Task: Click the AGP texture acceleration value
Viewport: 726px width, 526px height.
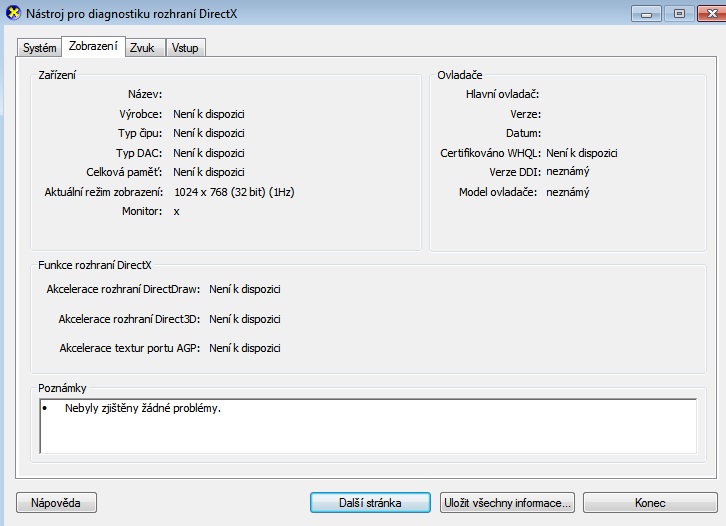Action: point(244,348)
